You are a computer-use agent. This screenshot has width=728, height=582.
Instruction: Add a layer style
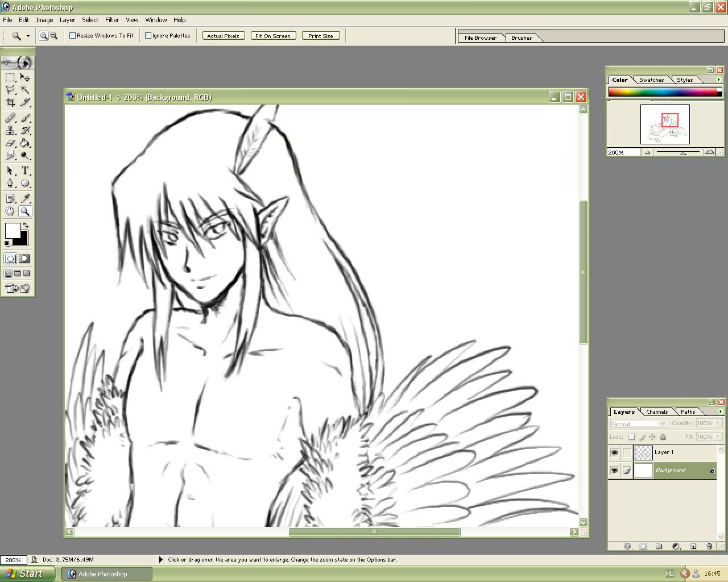pyautogui.click(x=627, y=546)
